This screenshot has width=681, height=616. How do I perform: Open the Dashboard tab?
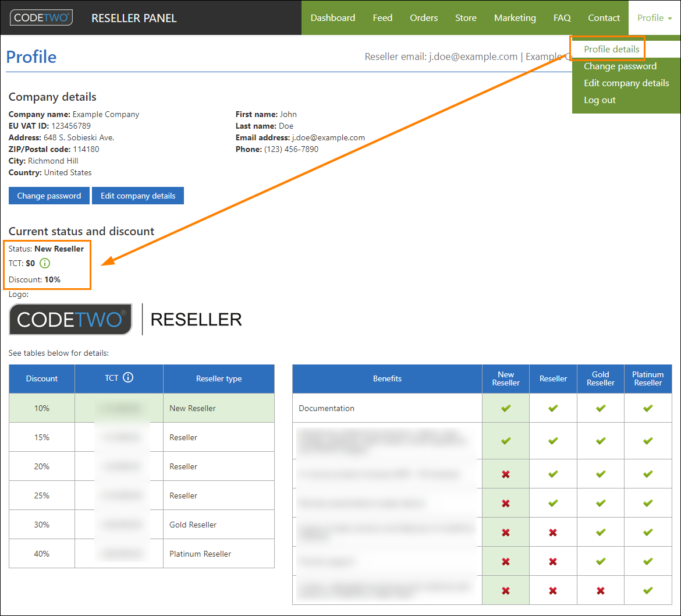[x=332, y=17]
